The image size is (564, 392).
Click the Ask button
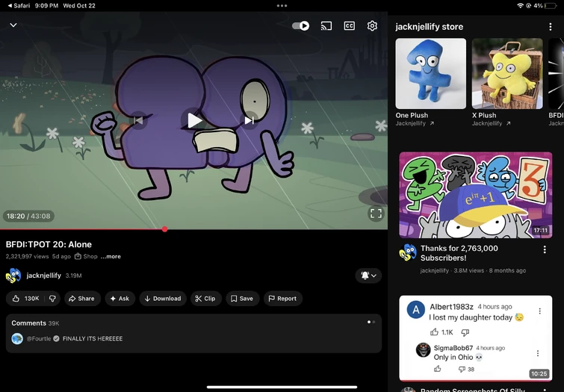point(120,299)
